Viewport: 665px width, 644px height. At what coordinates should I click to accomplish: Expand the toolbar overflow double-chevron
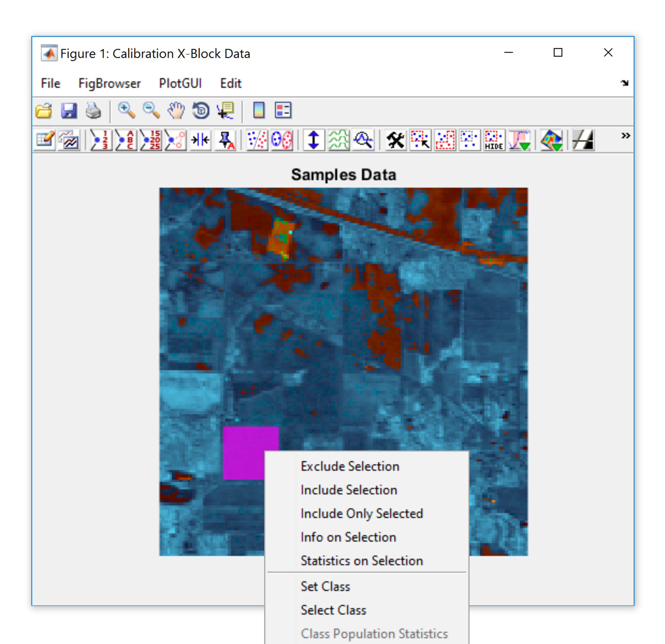(x=625, y=136)
